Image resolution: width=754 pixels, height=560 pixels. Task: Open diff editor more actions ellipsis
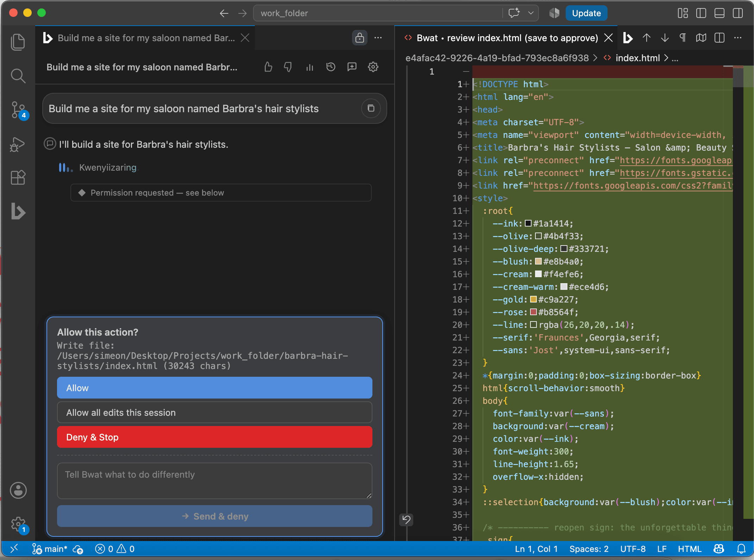(x=738, y=38)
